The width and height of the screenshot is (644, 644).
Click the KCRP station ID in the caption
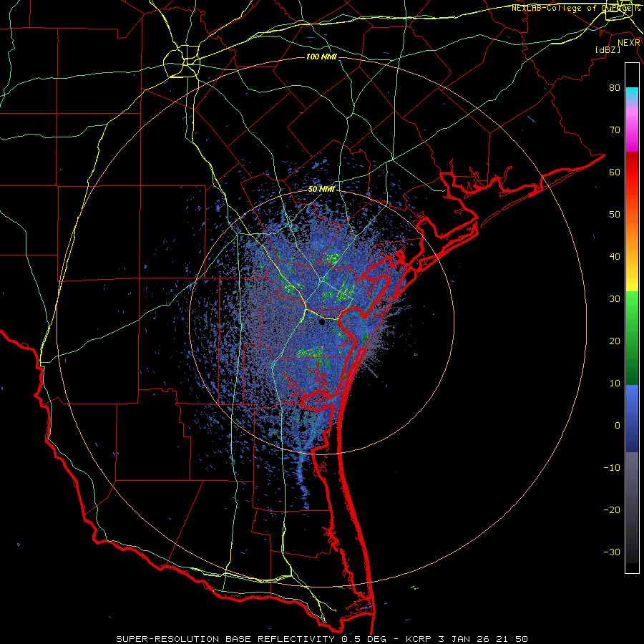(418, 639)
